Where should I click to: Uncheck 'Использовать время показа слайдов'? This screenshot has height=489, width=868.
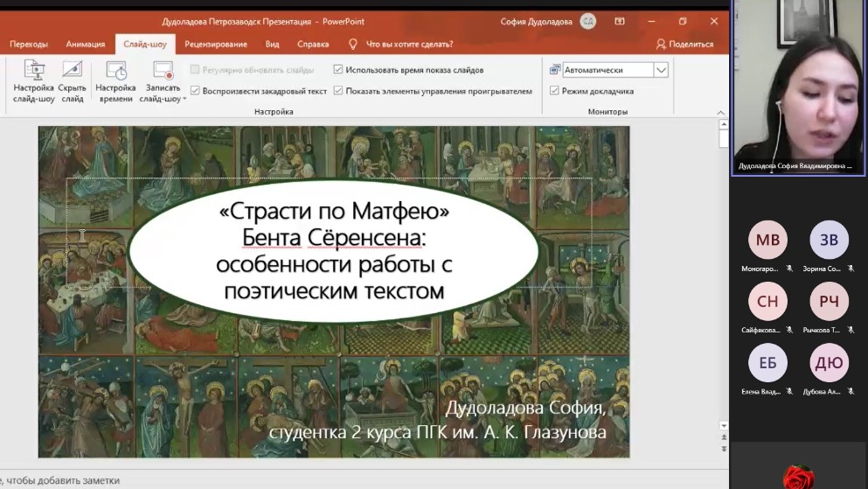coord(338,70)
